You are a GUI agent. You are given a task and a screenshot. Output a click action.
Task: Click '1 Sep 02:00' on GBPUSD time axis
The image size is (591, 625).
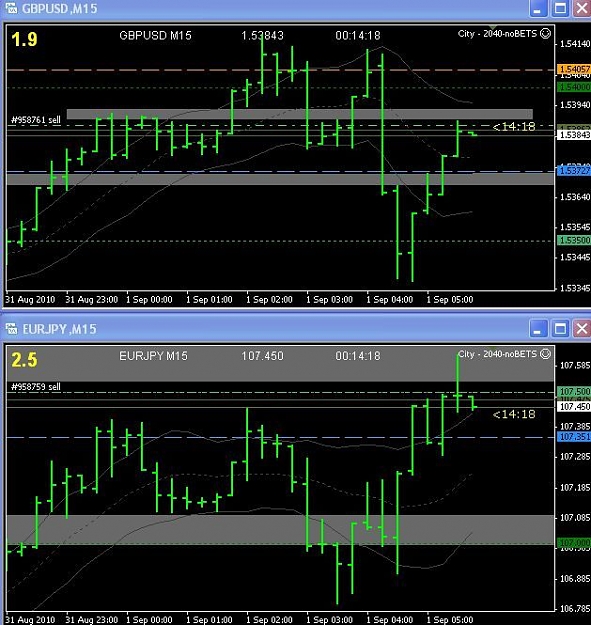[x=269, y=299]
